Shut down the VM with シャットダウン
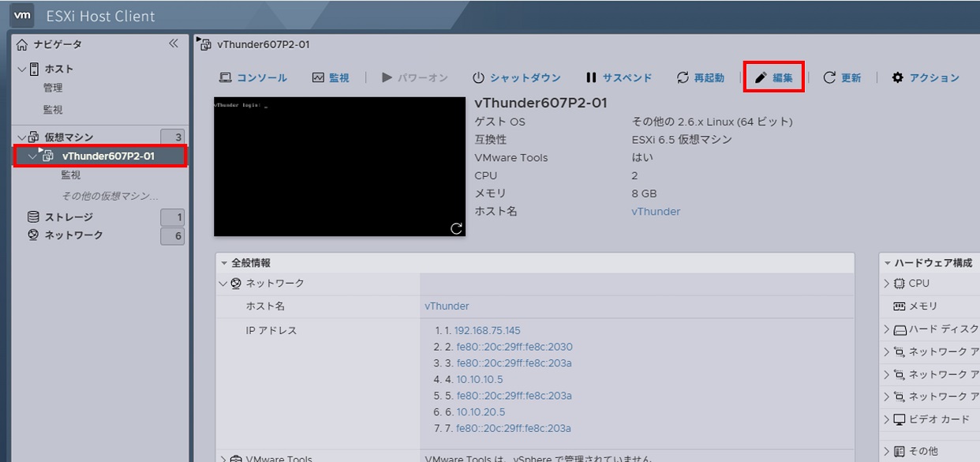 516,77
